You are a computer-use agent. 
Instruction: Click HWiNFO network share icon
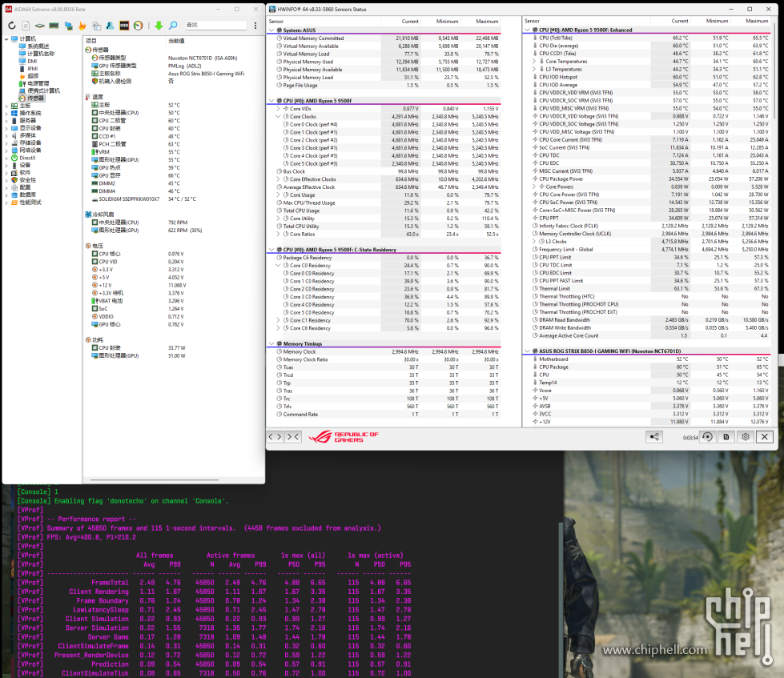click(x=655, y=436)
